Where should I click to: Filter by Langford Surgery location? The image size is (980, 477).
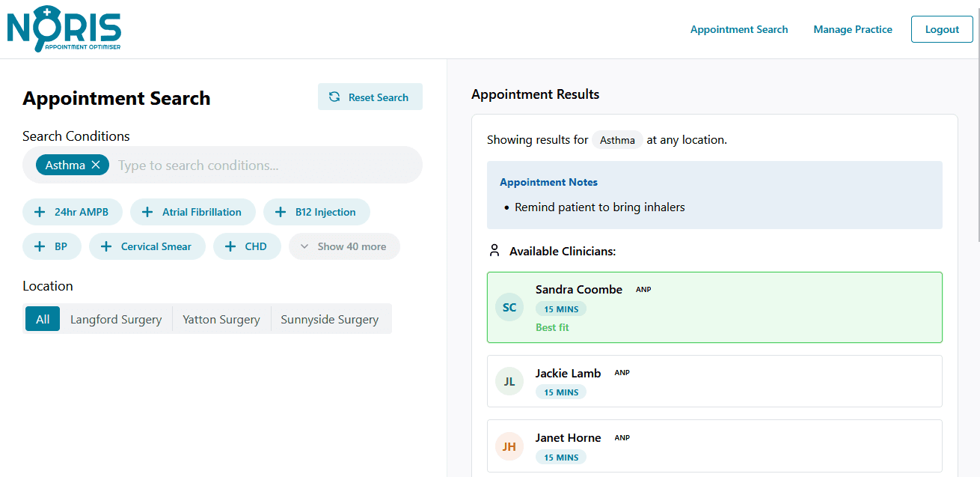pos(116,319)
